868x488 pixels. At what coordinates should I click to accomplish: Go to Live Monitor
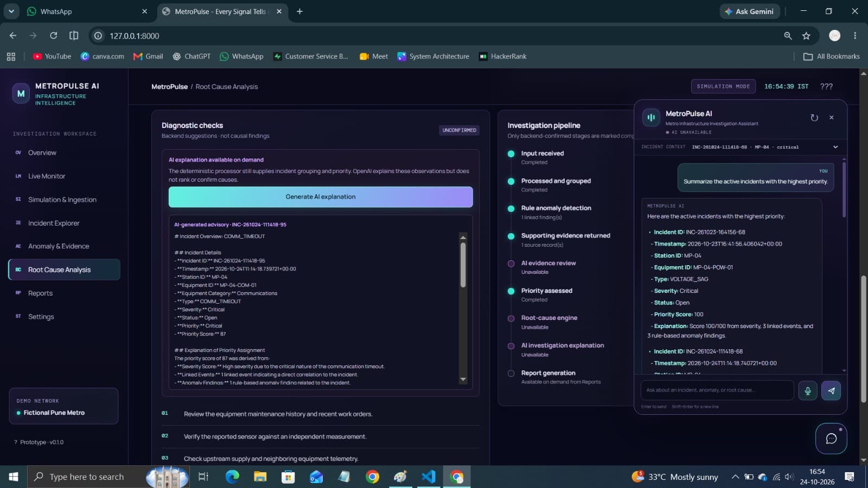64,176
